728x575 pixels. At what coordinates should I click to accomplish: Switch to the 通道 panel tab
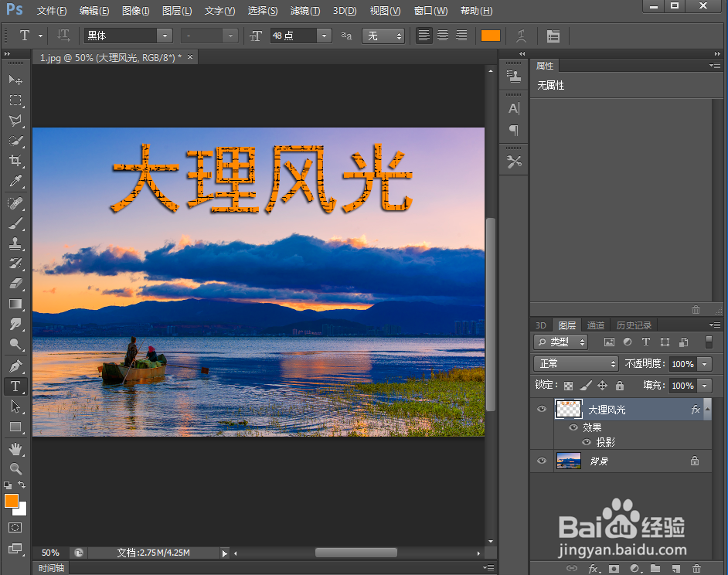[596, 325]
